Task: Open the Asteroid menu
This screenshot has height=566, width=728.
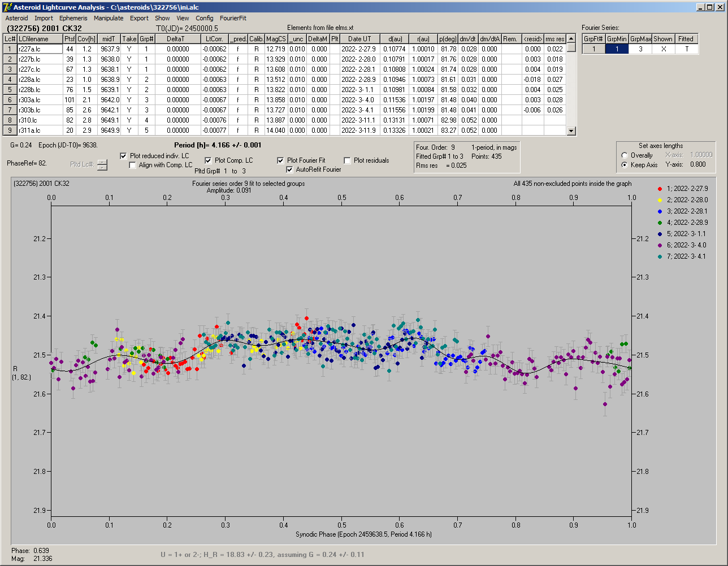Action: [16, 18]
